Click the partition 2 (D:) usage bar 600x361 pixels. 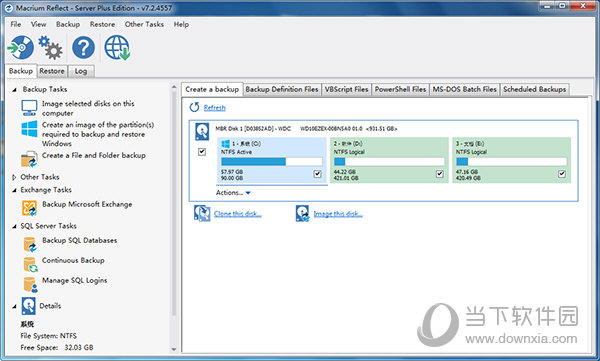click(x=389, y=162)
